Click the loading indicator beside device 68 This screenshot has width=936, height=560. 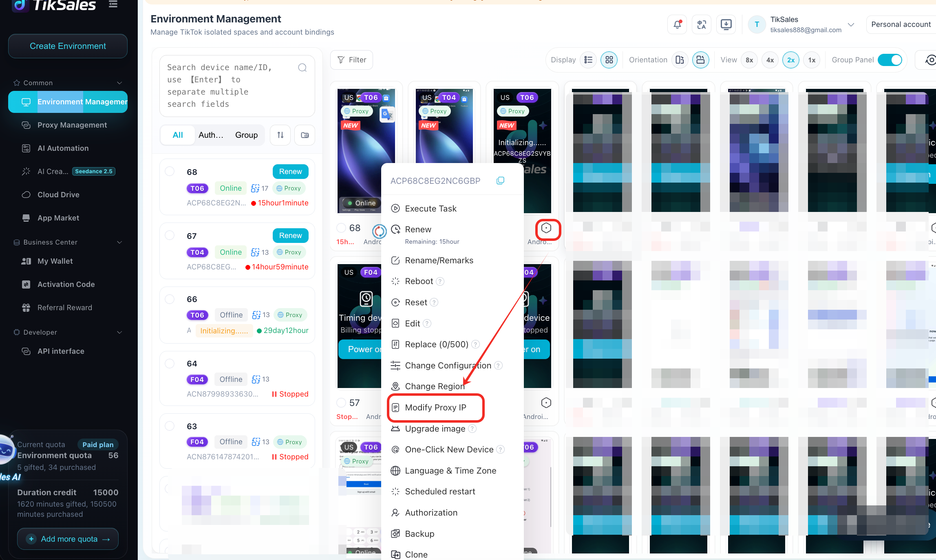click(379, 231)
